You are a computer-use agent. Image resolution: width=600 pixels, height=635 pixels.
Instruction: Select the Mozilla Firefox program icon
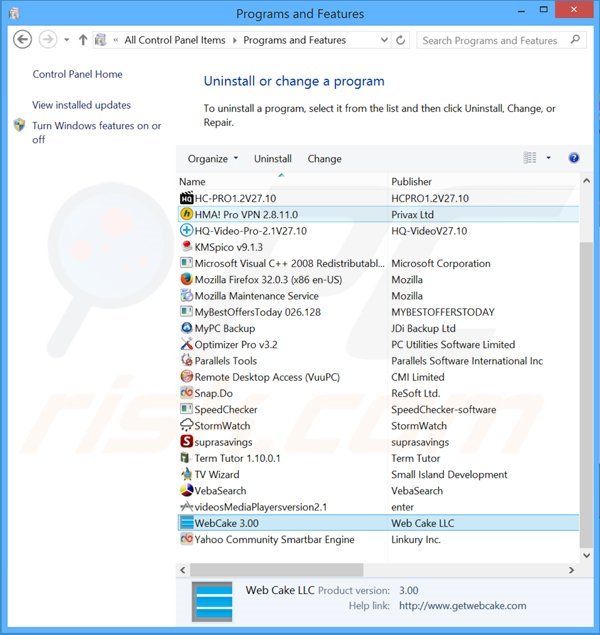tap(186, 280)
